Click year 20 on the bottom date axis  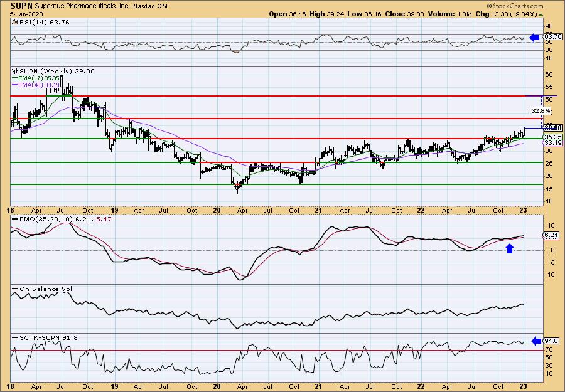tap(217, 386)
